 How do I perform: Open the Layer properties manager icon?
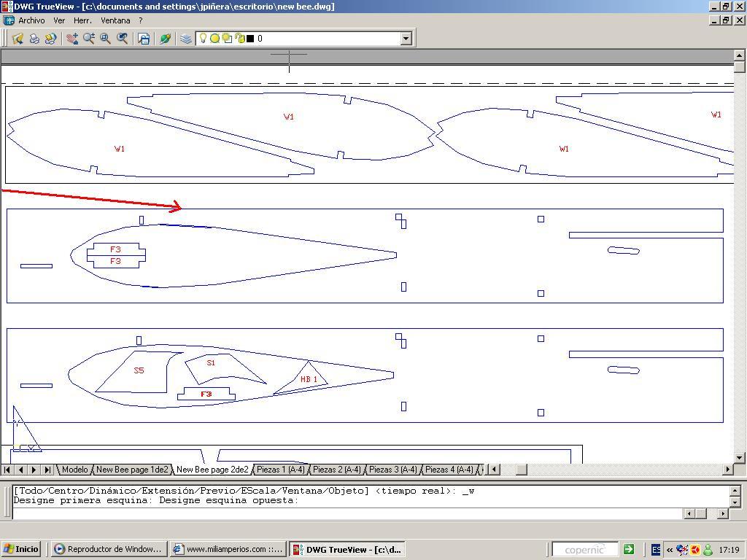point(186,39)
